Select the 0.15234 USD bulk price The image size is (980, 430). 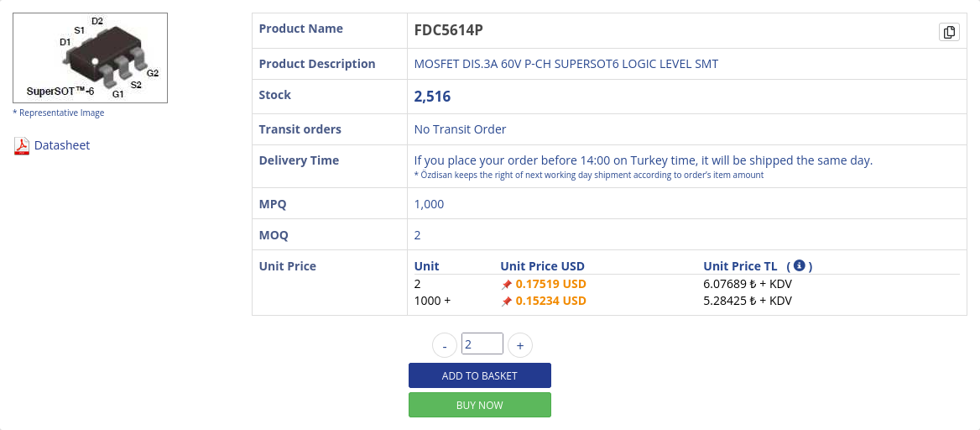[x=550, y=301]
